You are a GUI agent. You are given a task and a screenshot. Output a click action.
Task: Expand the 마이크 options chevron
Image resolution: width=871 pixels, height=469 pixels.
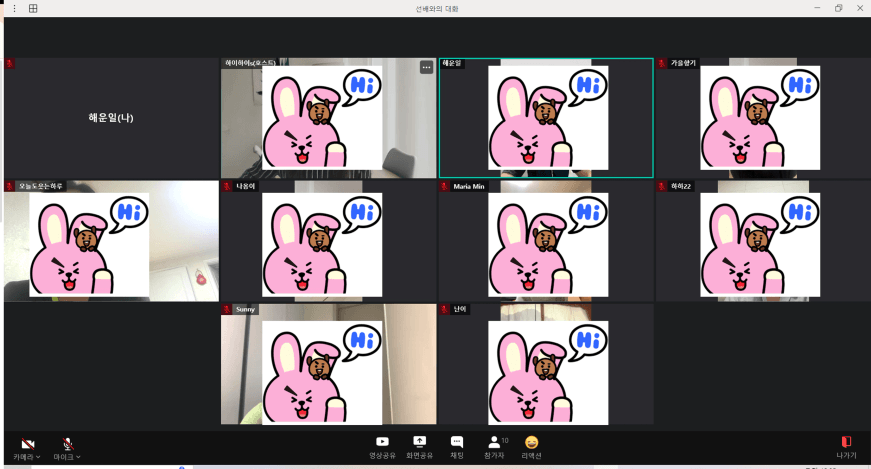click(x=78, y=457)
